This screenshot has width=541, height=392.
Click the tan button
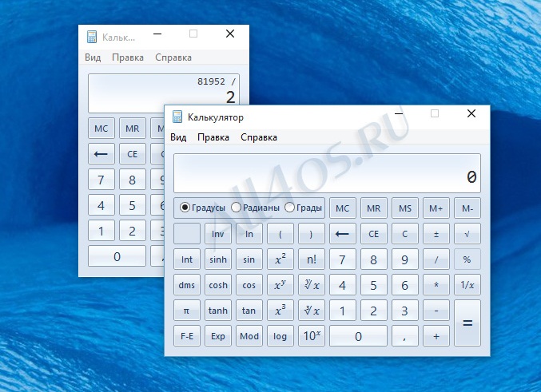[249, 311]
